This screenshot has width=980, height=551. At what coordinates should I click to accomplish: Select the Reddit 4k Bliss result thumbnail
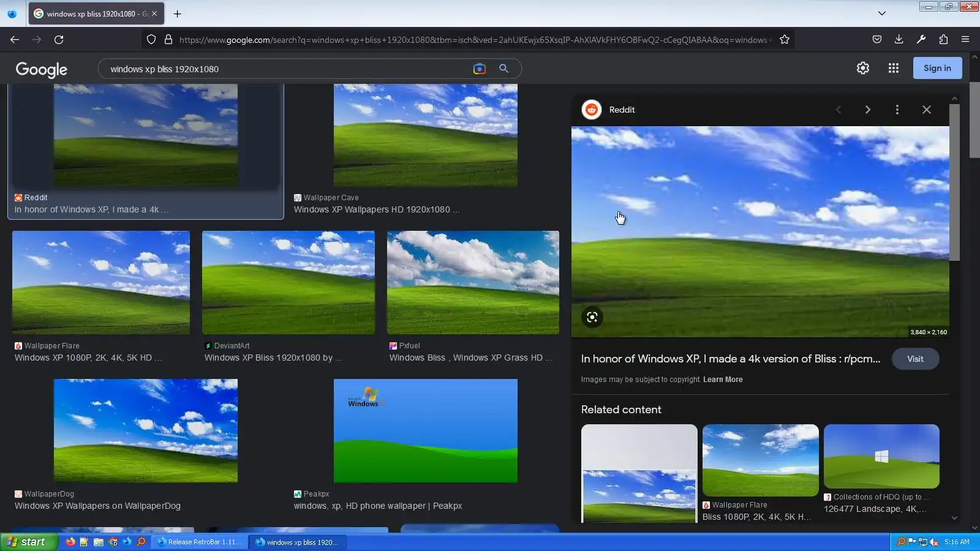click(x=146, y=135)
